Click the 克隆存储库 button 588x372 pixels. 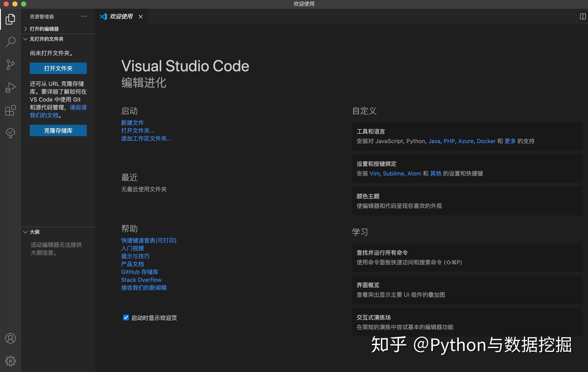[58, 130]
